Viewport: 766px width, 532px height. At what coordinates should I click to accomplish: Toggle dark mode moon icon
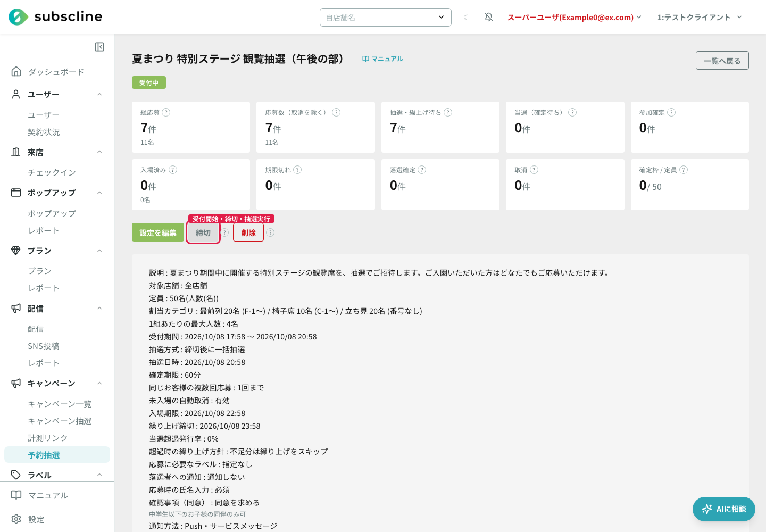coord(466,18)
